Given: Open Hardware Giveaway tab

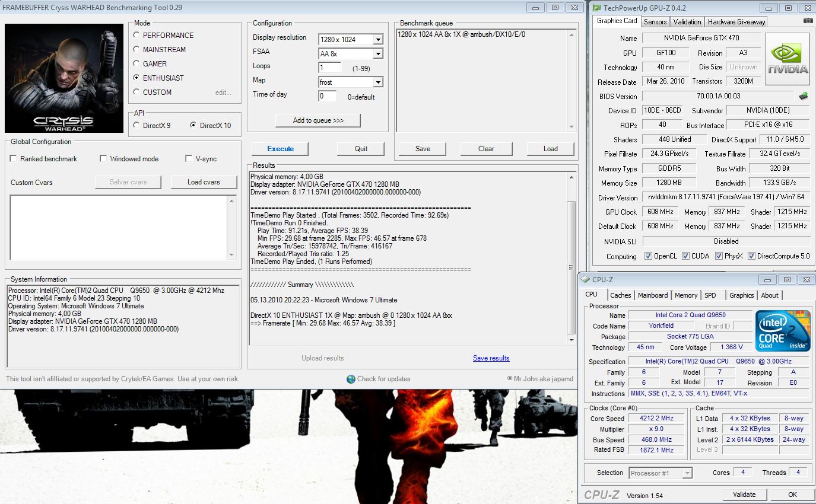Looking at the screenshot, I should click(x=736, y=22).
